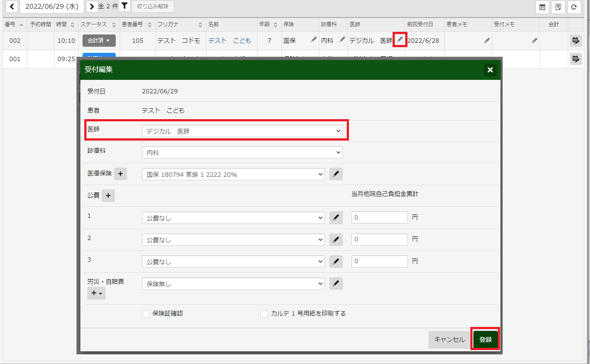
Task: Open the 医療保険 dropdown
Action: 233,174
